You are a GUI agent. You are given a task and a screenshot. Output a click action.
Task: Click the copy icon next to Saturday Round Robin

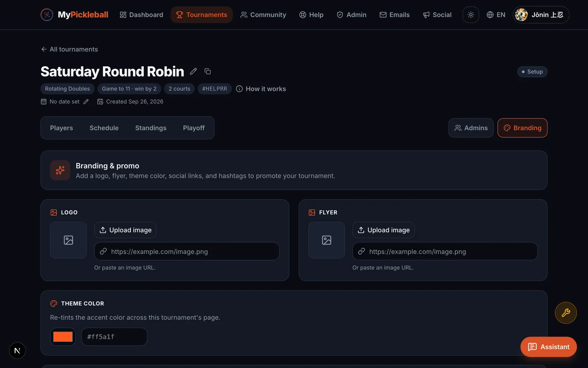pyautogui.click(x=208, y=71)
